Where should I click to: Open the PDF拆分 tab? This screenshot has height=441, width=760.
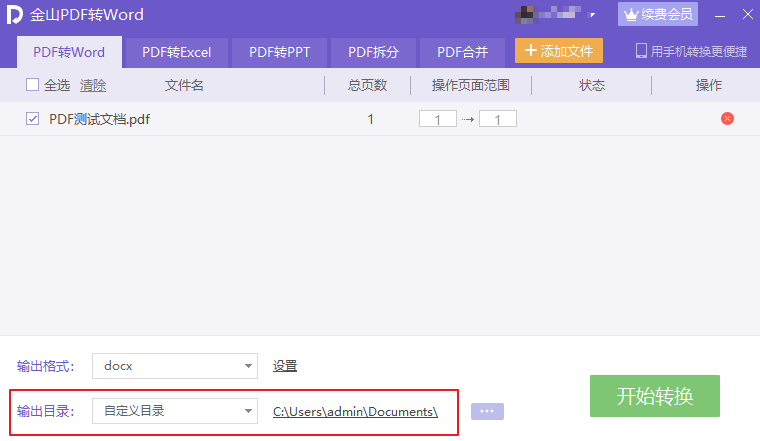373,52
